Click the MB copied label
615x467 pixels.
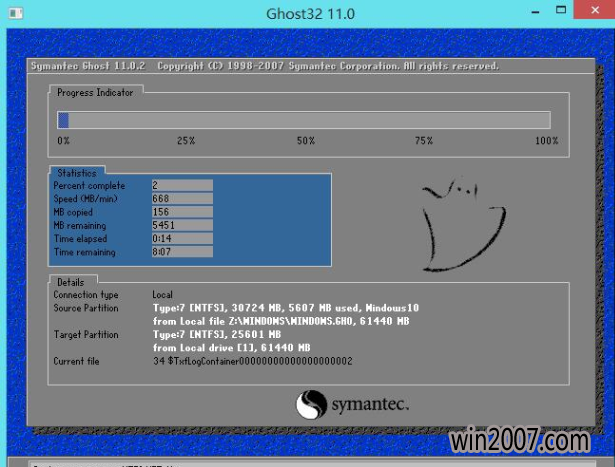pos(73,212)
